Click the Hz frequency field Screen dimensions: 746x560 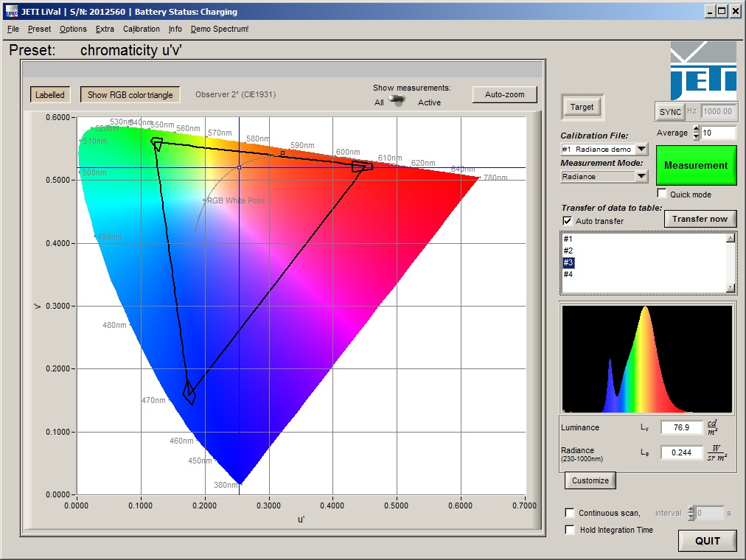point(717,111)
